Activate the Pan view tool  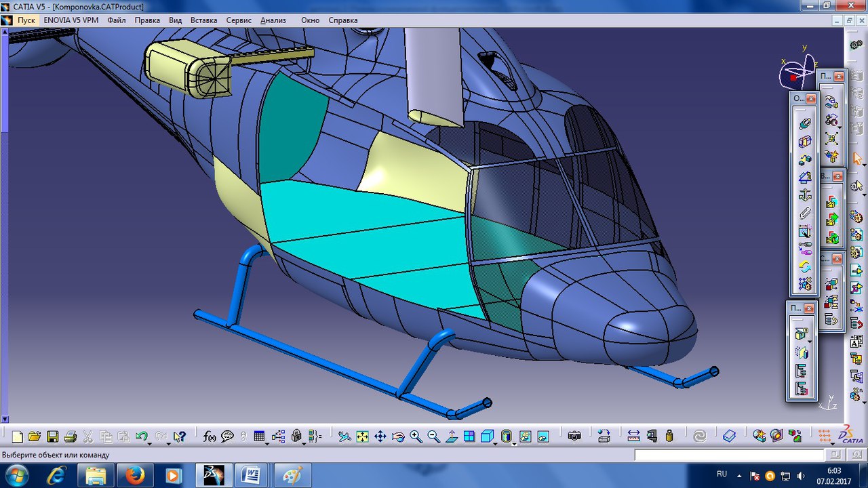pos(380,436)
